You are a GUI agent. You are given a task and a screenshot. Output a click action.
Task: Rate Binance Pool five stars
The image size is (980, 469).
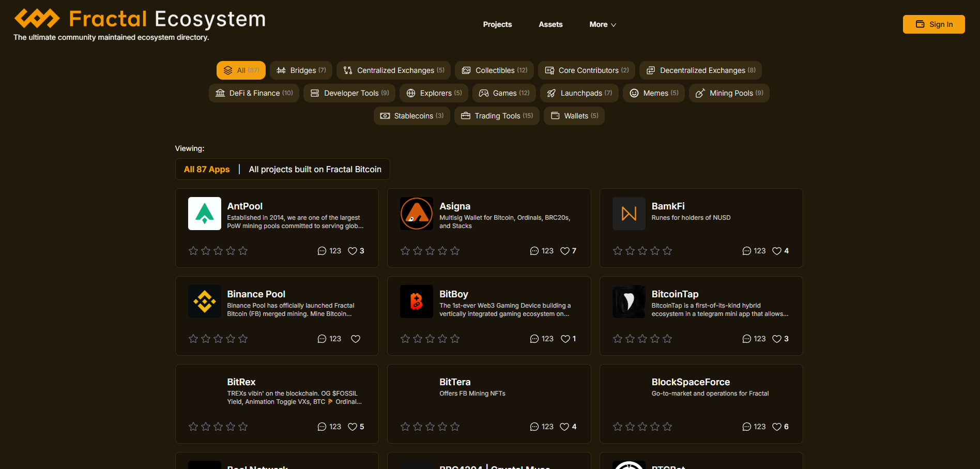(x=243, y=339)
